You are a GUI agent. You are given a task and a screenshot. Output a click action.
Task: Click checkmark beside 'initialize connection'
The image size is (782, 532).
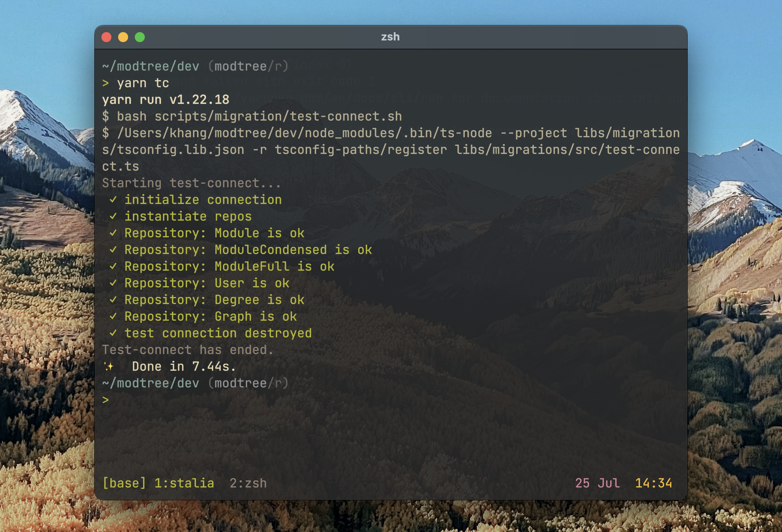point(113,200)
